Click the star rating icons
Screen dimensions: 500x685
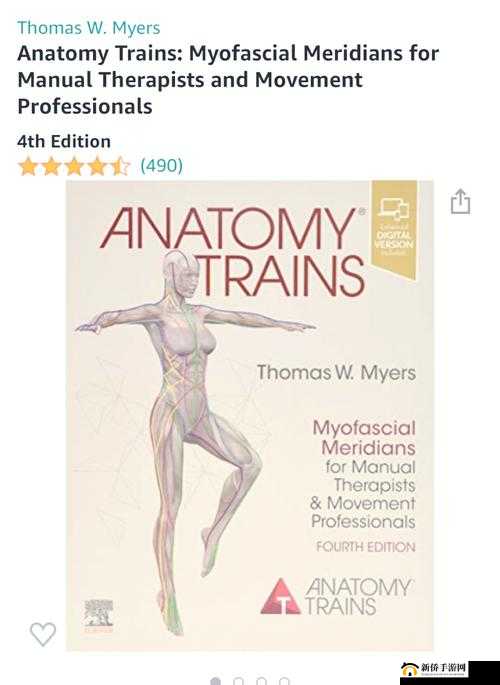74,166
